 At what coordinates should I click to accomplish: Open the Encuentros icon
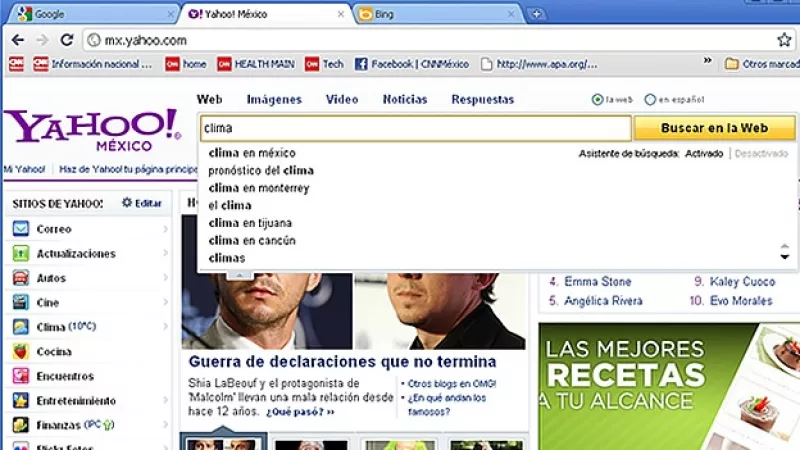20,376
